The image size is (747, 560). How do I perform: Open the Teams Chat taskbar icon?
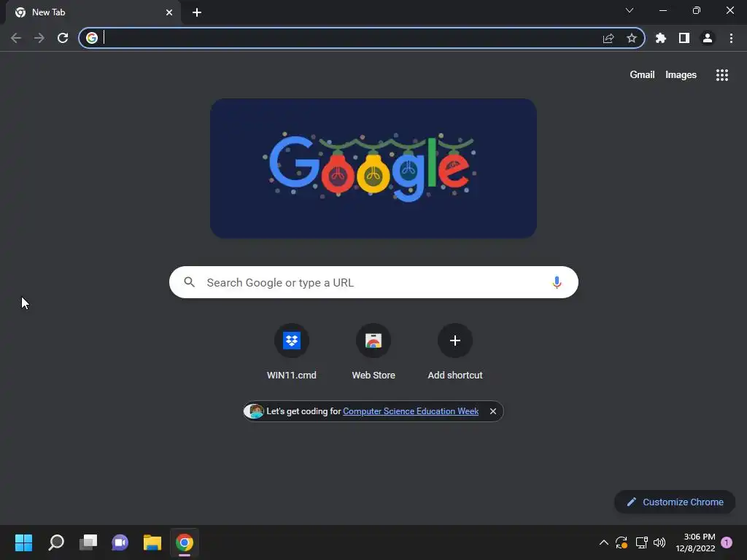120,542
